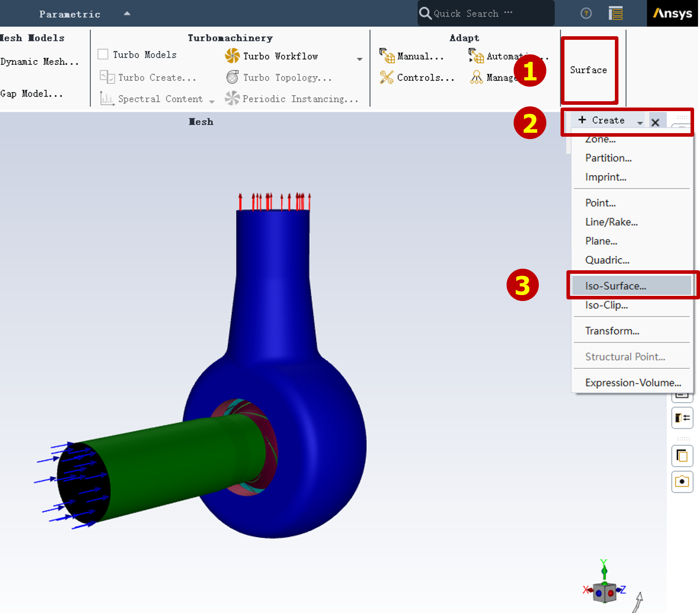Collapse the Parametric ribbon arrow
This screenshot has width=700, height=613.
pos(127,14)
